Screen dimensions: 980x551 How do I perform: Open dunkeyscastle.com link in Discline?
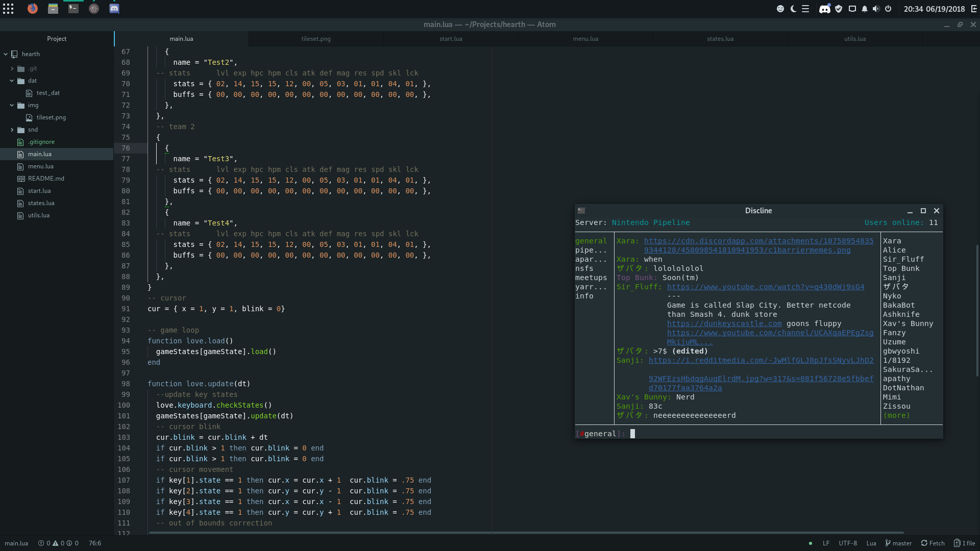coord(724,323)
